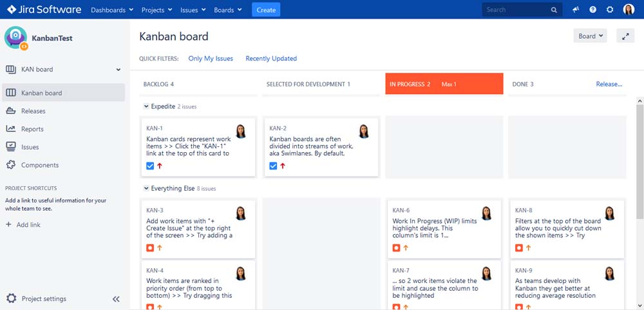Collapse the Expedite swimlane

(x=146, y=106)
